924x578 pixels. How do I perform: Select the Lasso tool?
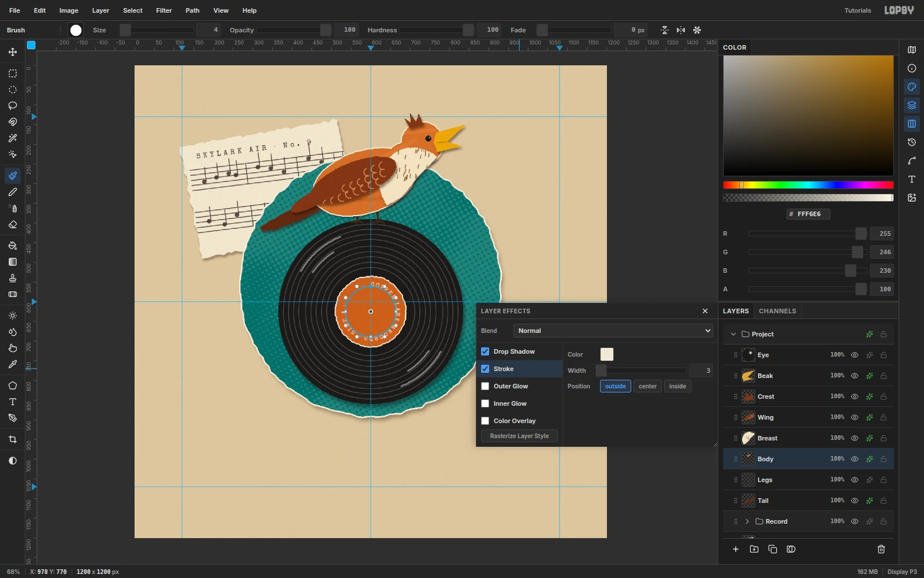coord(13,106)
